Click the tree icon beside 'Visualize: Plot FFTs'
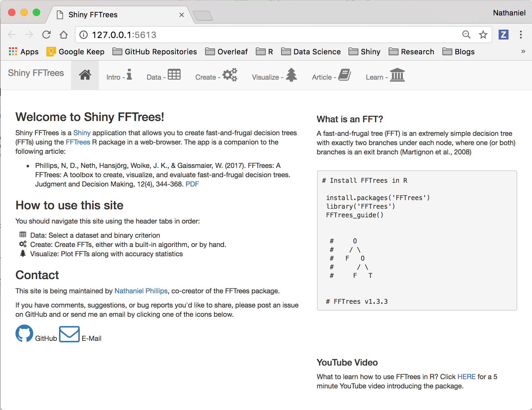This screenshot has height=410, width=532. click(23, 253)
